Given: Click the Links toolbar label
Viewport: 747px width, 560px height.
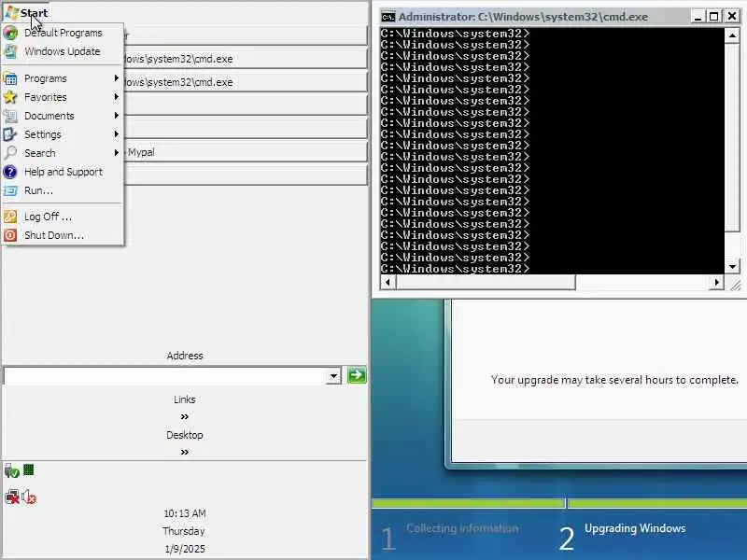Looking at the screenshot, I should click(184, 399).
